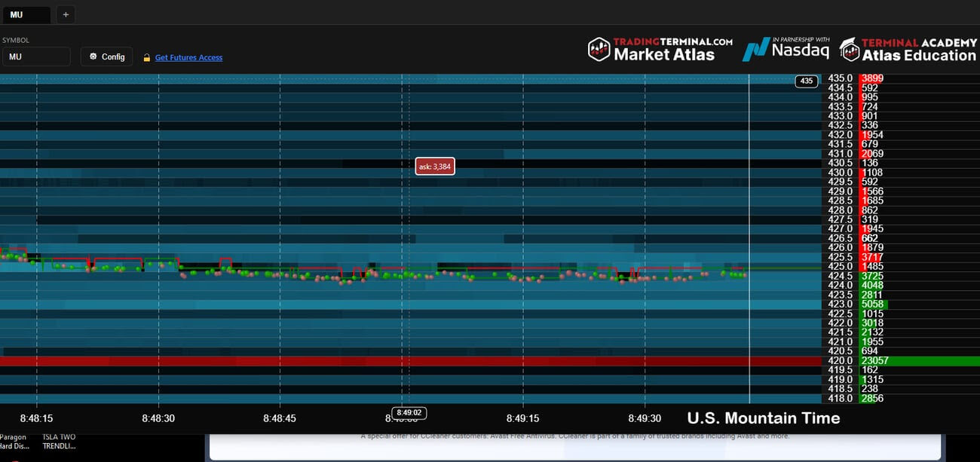Screen dimensions: 980x462
Task: Click the 8:49:02 crosshair time marker
Action: click(x=408, y=412)
